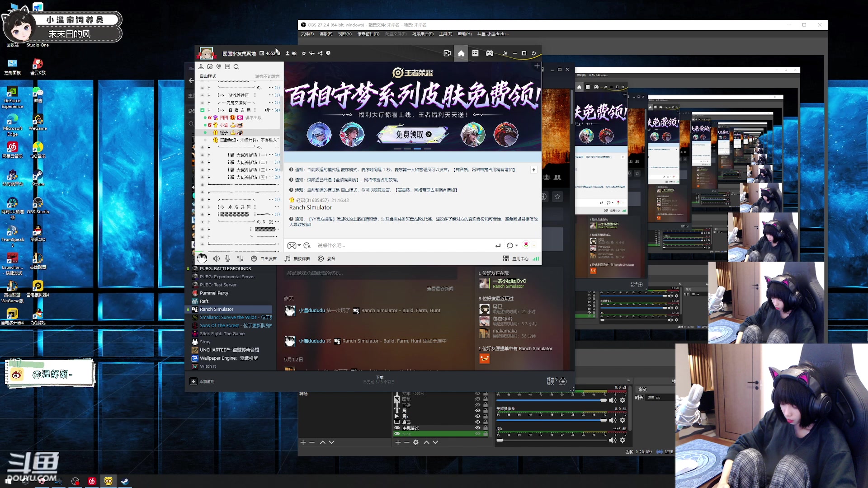Viewport: 868px width, 488px height.
Task: Open source properties gear in OBS sources
Action: click(x=415, y=442)
